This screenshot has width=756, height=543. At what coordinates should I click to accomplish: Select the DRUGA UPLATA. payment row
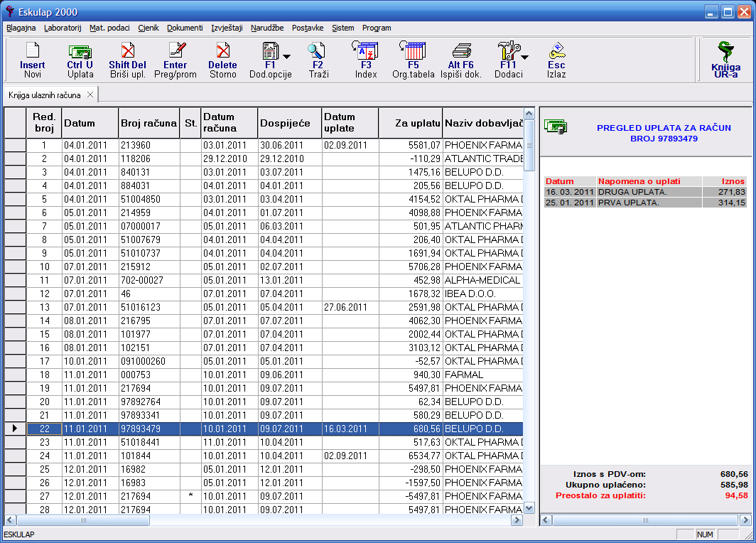click(645, 192)
